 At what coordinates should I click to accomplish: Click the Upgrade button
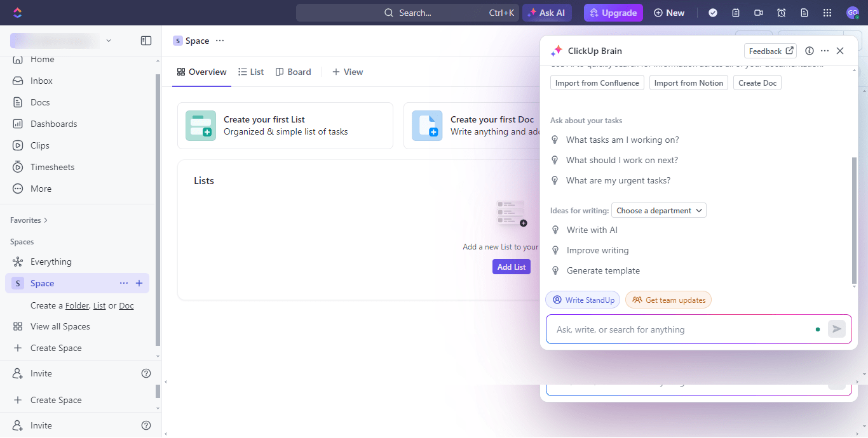point(613,13)
